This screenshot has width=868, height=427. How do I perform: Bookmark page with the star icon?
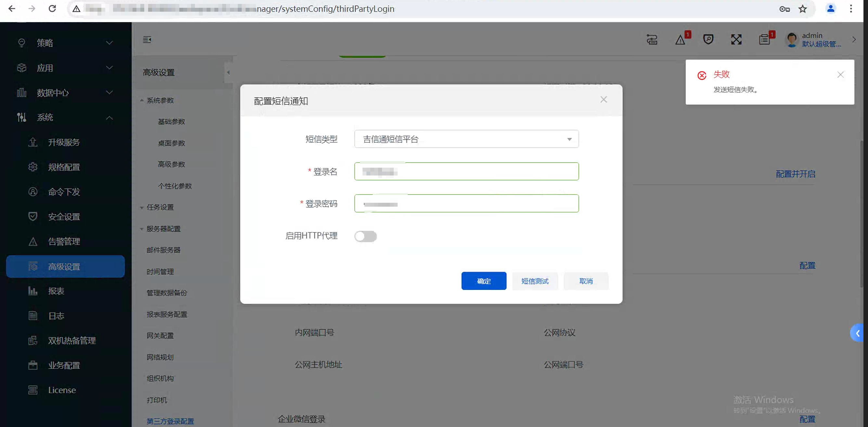[x=803, y=9]
